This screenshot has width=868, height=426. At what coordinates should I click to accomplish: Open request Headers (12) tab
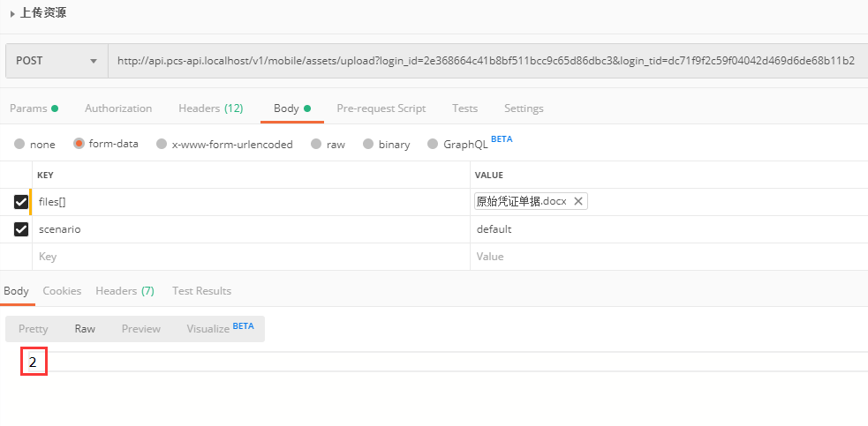tap(210, 108)
